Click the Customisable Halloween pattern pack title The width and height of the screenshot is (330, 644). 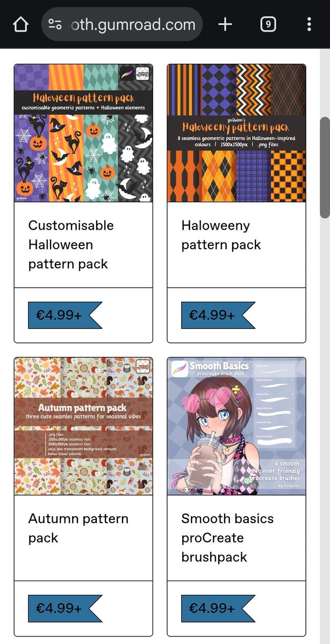71,245
